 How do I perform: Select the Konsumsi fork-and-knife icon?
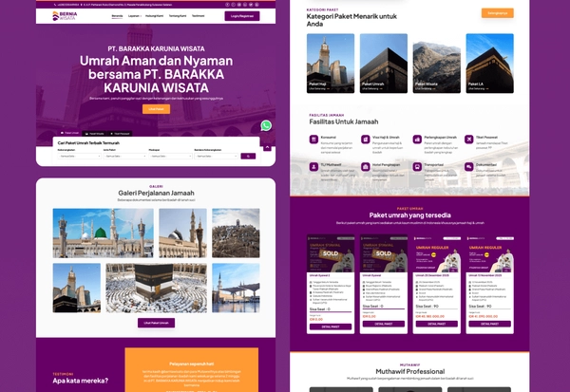point(313,140)
